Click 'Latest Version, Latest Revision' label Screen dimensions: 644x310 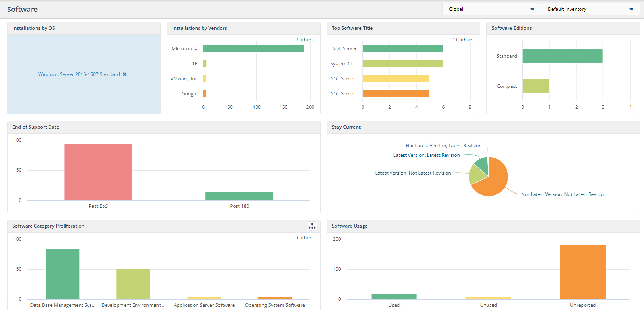(426, 155)
